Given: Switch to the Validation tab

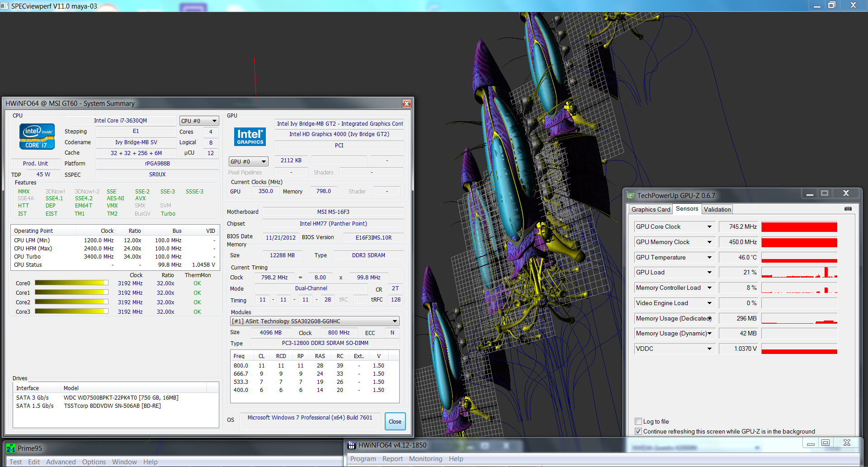Looking at the screenshot, I should point(717,209).
